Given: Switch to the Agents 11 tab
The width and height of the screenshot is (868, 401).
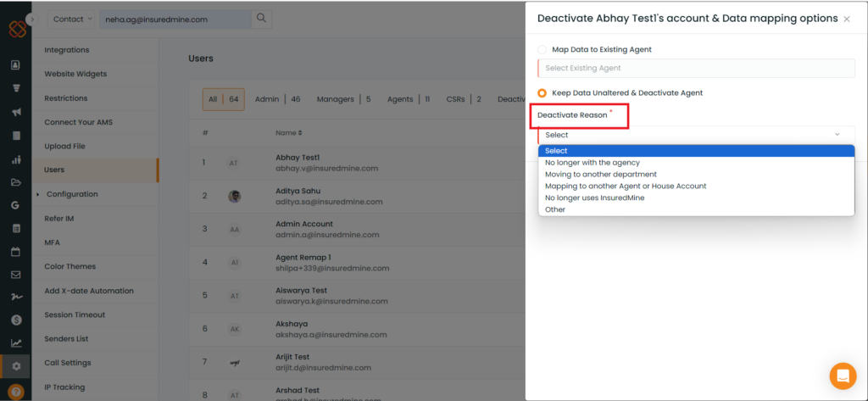Looking at the screenshot, I should tap(409, 99).
